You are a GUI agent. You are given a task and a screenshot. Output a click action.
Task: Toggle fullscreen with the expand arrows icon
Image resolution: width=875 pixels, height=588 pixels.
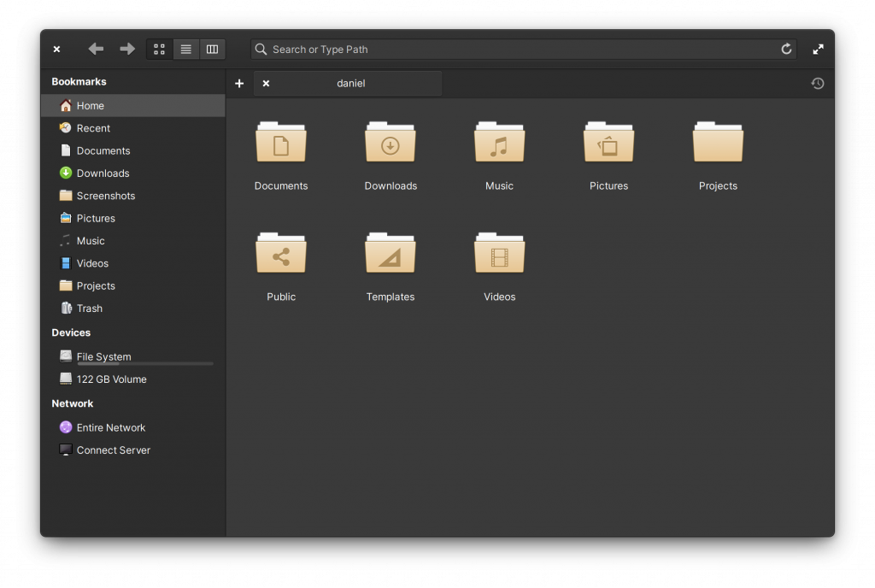pyautogui.click(x=818, y=49)
